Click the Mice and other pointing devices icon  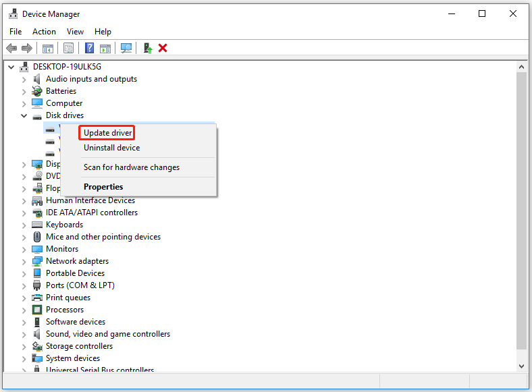(37, 237)
